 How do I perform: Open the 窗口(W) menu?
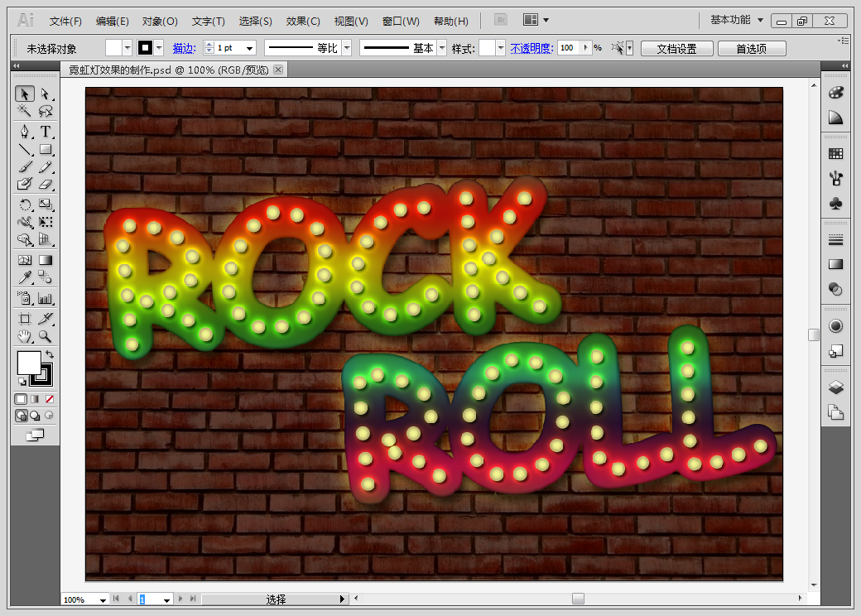[401, 22]
